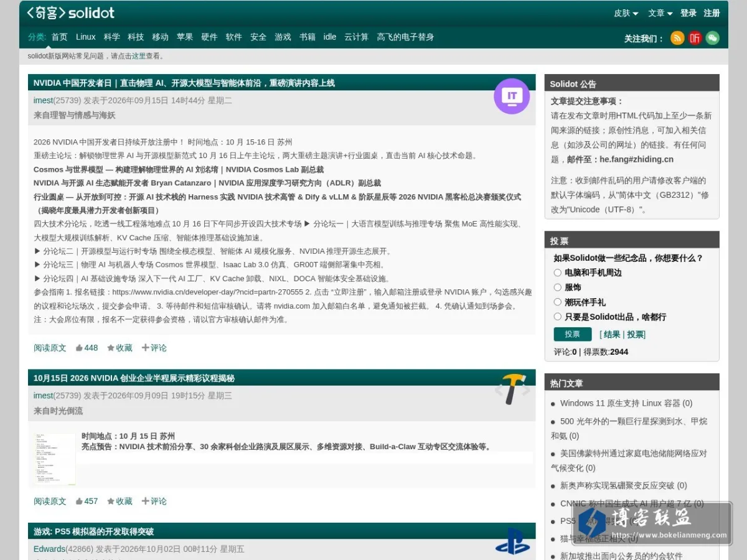Open the nvidia.cn developer-day registration URL
This screenshot has height=560, width=747.
(x=208, y=292)
